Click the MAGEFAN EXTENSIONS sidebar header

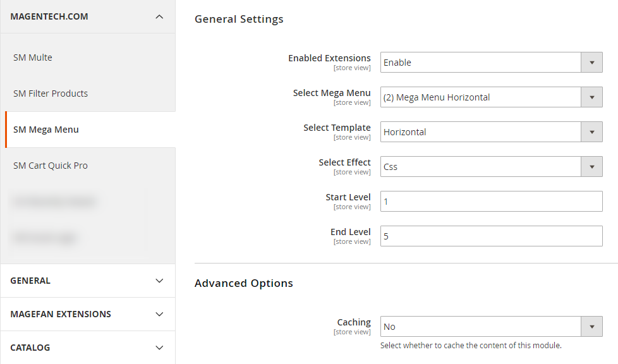[61, 314]
